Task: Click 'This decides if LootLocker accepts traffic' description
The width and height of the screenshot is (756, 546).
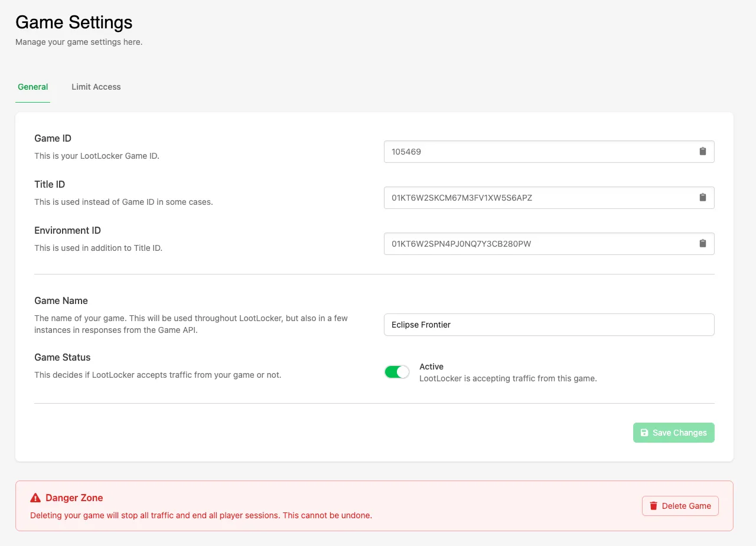Action: [158, 375]
